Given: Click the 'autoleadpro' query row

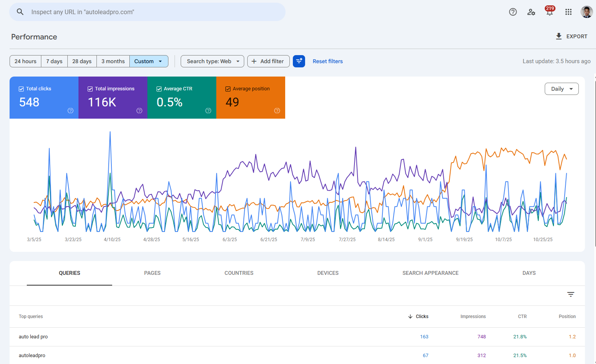Looking at the screenshot, I should [x=297, y=355].
